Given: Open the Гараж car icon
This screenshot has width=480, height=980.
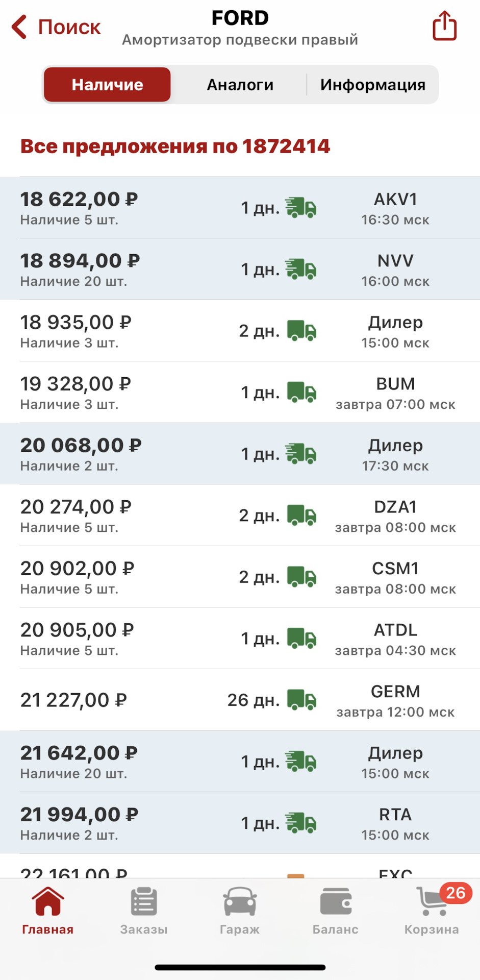Looking at the screenshot, I should coord(240,902).
